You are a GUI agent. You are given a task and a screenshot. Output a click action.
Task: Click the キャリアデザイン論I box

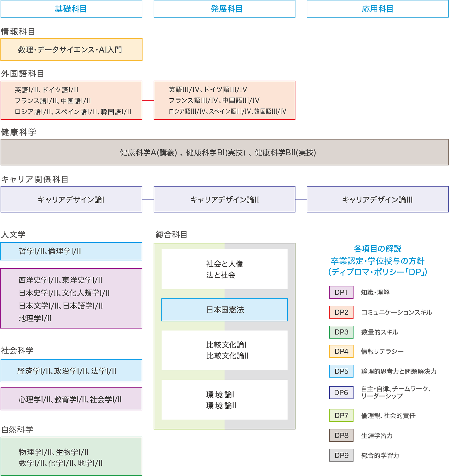click(71, 199)
